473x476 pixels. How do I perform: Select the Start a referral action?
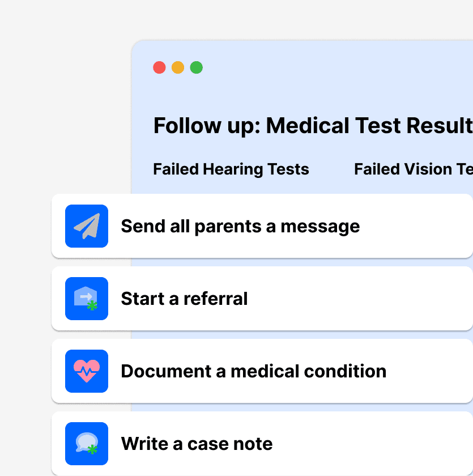click(262, 299)
